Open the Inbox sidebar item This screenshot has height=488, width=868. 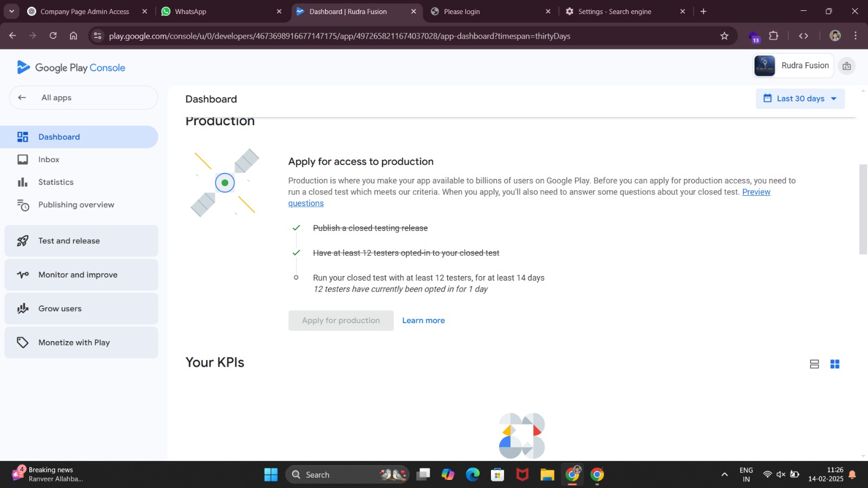pos(79,159)
